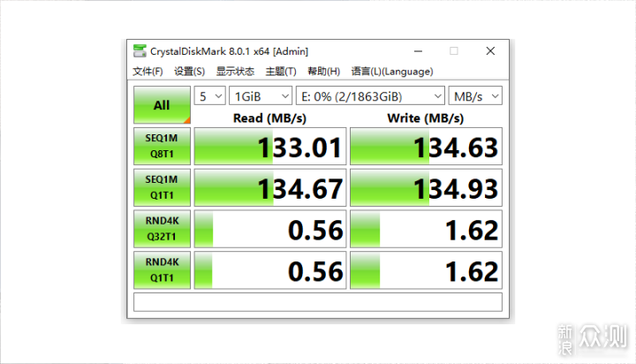This screenshot has width=636, height=364.
Task: Close the CrystalDiskMark window
Action: [x=490, y=51]
